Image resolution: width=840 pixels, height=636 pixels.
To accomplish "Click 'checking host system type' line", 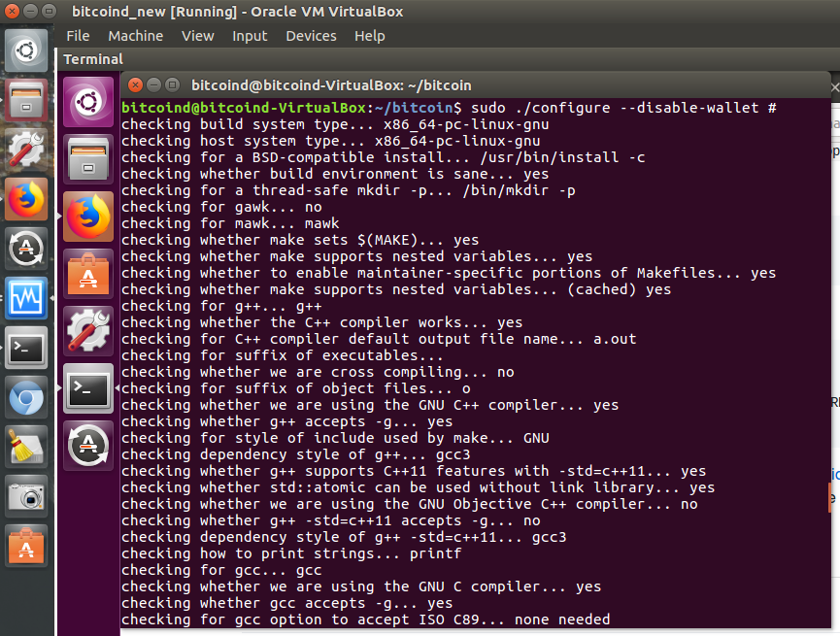I will [331, 141].
